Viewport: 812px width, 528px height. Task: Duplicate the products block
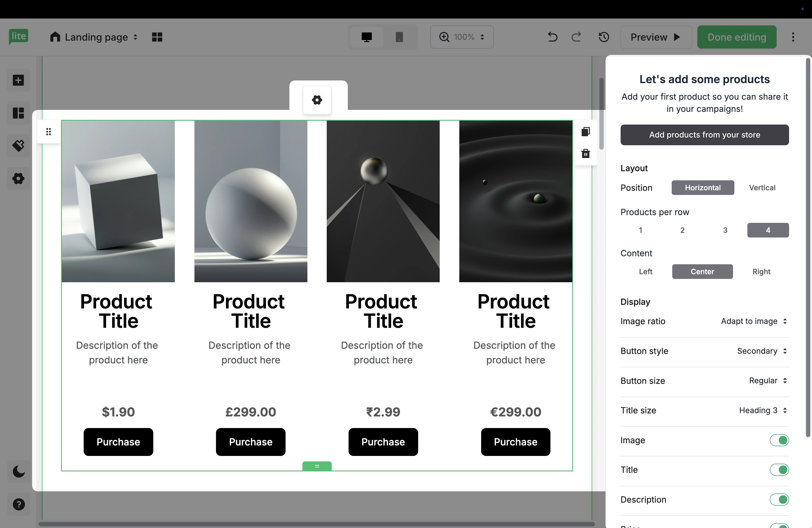coord(586,132)
